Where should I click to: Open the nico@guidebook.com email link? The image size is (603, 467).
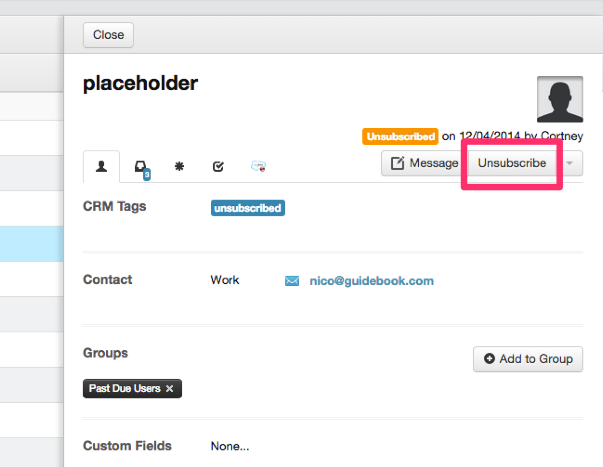pos(371,281)
